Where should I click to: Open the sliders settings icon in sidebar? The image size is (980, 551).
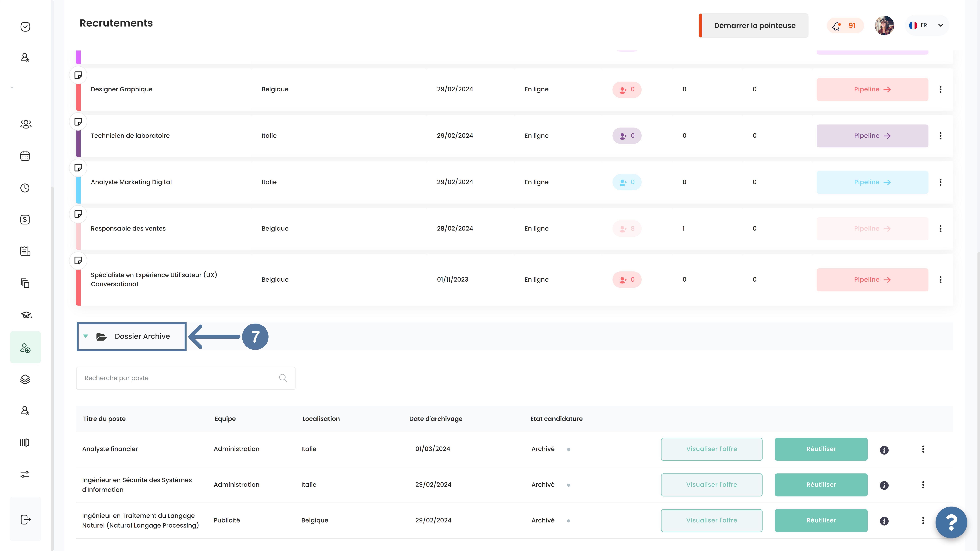coord(25,474)
